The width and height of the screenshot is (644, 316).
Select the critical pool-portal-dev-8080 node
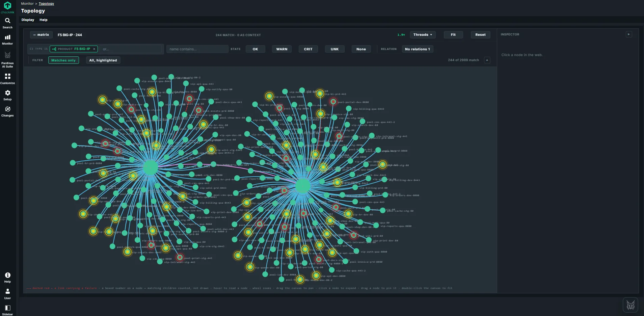coord(333,102)
